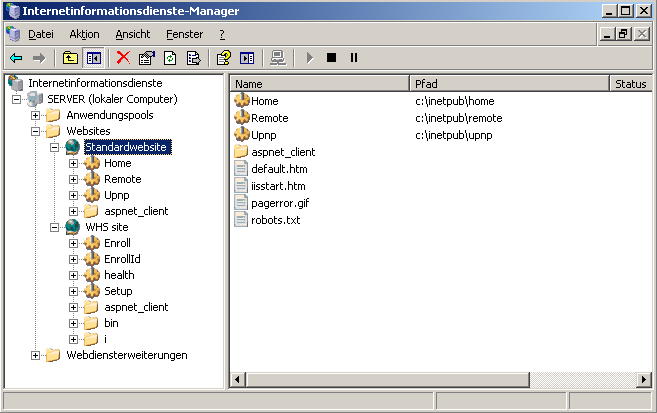Pause the website with the pause button
The height and width of the screenshot is (413, 657).
tap(354, 58)
